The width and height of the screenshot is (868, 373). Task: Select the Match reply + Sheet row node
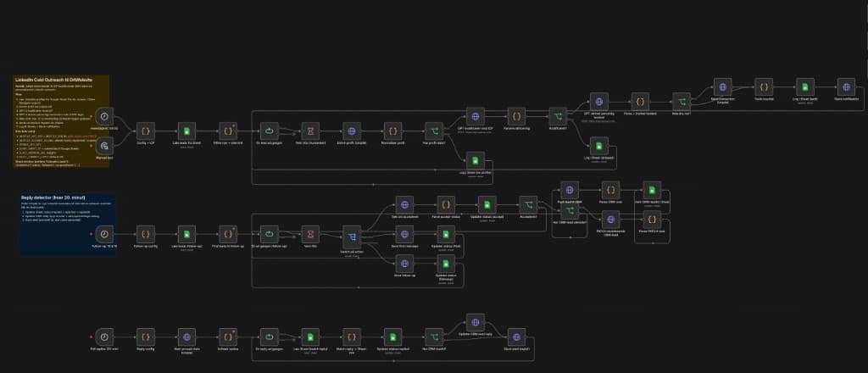coord(351,336)
